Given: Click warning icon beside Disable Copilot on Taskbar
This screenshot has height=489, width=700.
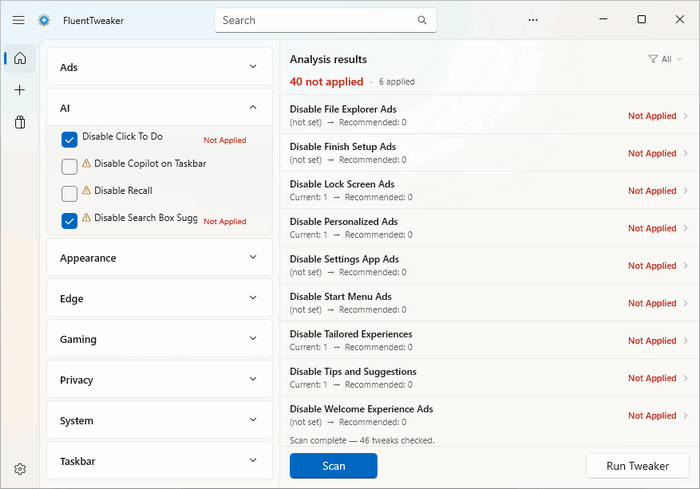Looking at the screenshot, I should 86,163.
